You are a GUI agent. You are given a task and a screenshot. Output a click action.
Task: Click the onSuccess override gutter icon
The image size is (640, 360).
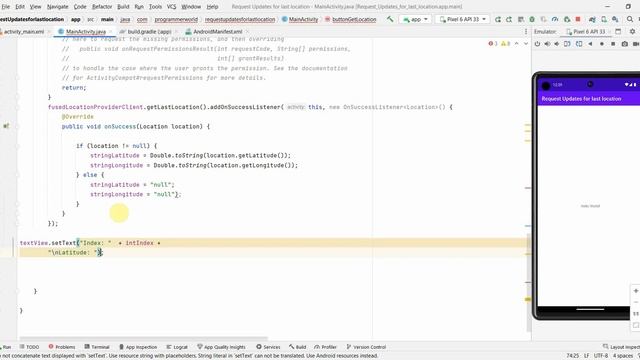coord(6,126)
